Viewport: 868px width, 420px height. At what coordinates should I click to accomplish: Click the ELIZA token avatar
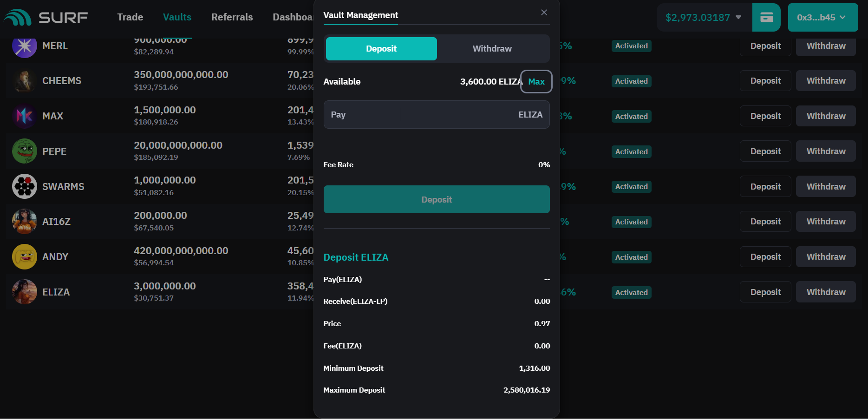[x=24, y=292]
